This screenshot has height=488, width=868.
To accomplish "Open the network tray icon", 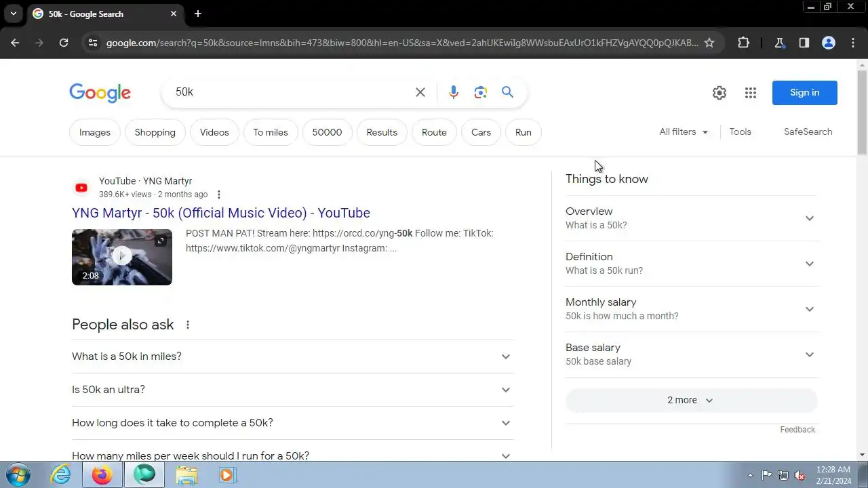I will [783, 475].
